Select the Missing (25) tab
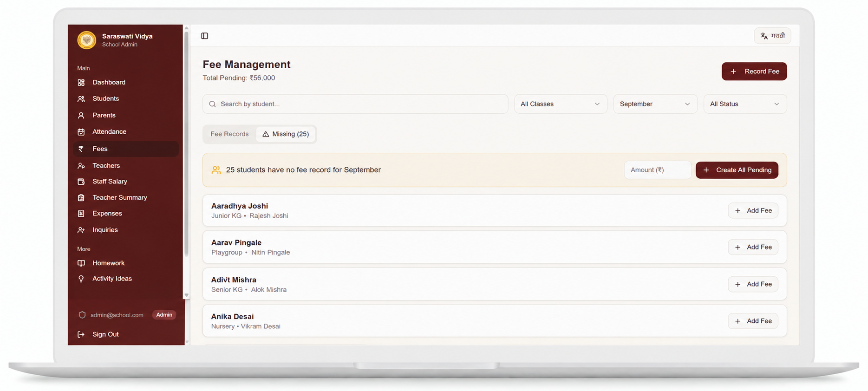This screenshot has width=868, height=391. 286,134
